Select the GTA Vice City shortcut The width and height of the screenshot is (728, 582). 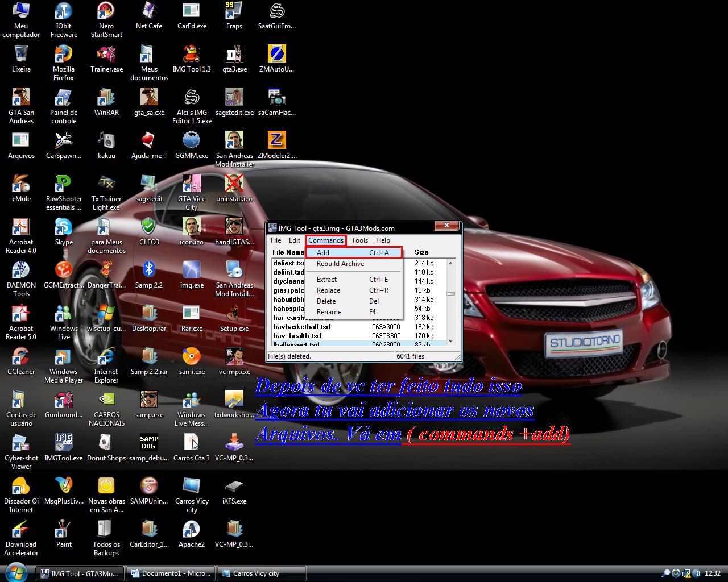click(x=192, y=193)
